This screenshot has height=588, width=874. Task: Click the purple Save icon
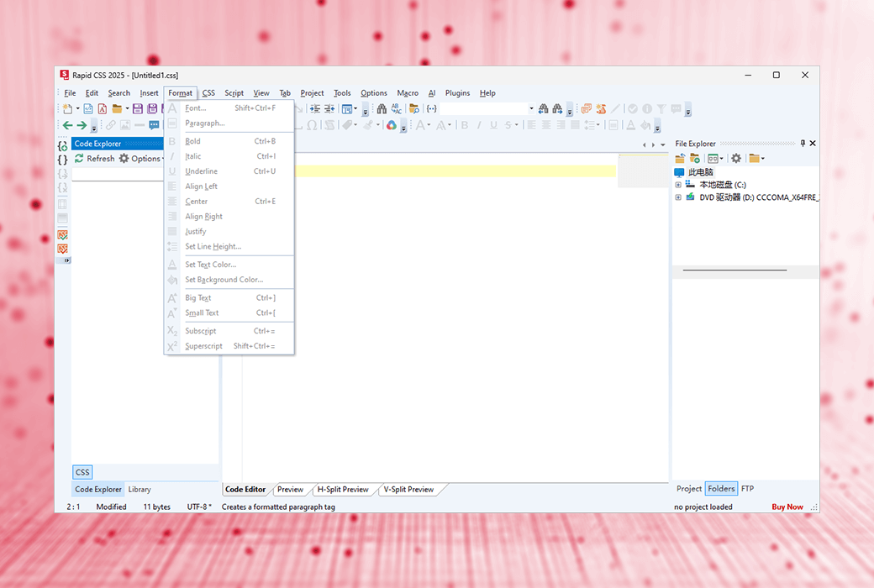(138, 108)
